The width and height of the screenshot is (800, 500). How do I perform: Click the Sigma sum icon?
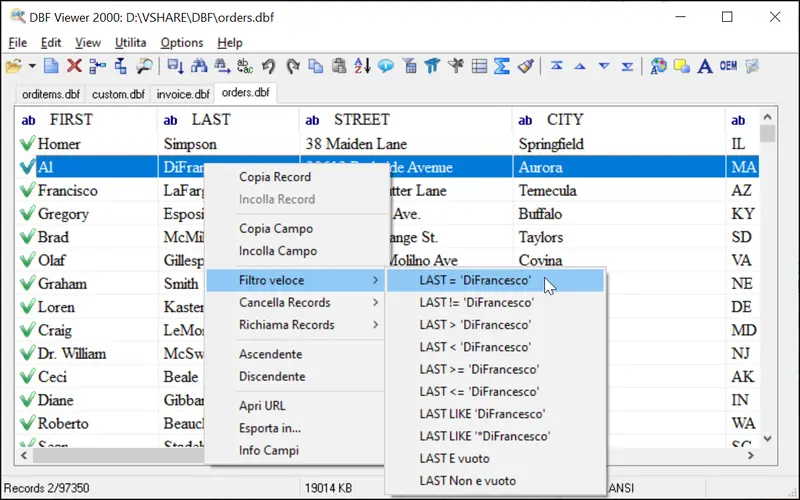(502, 66)
